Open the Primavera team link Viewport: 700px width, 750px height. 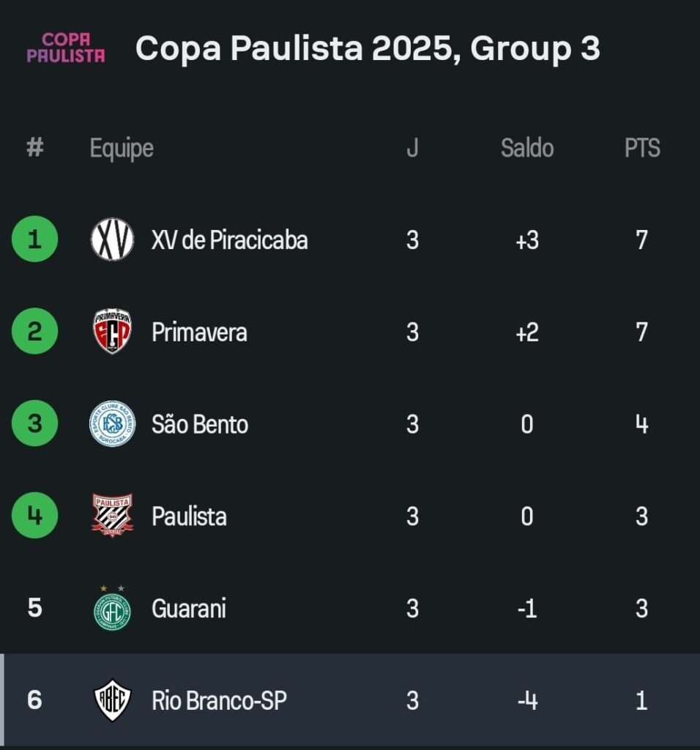coord(199,332)
